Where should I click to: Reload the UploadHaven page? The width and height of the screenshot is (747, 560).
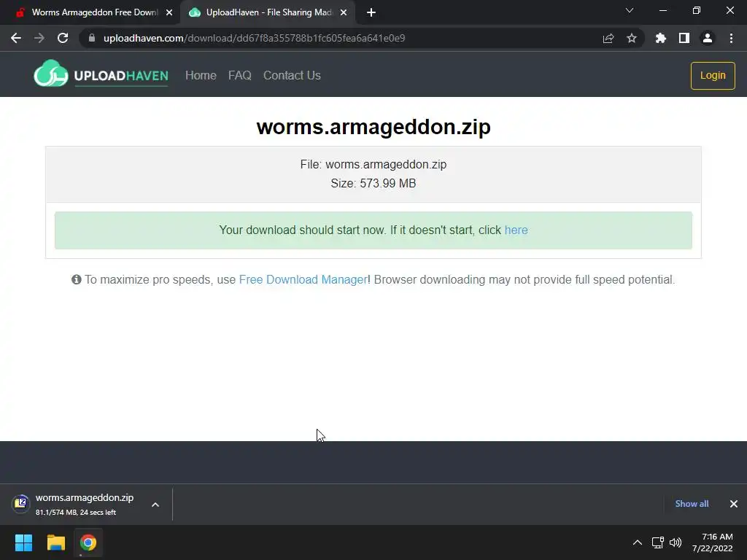63,38
